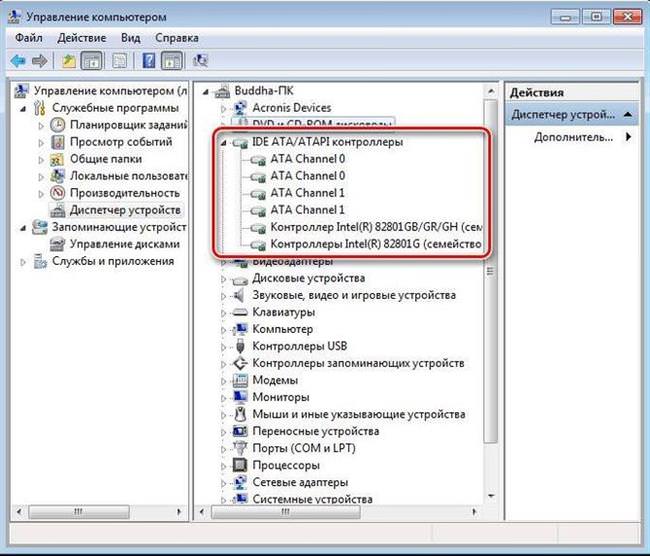Click the Модемы icon

[x=240, y=380]
